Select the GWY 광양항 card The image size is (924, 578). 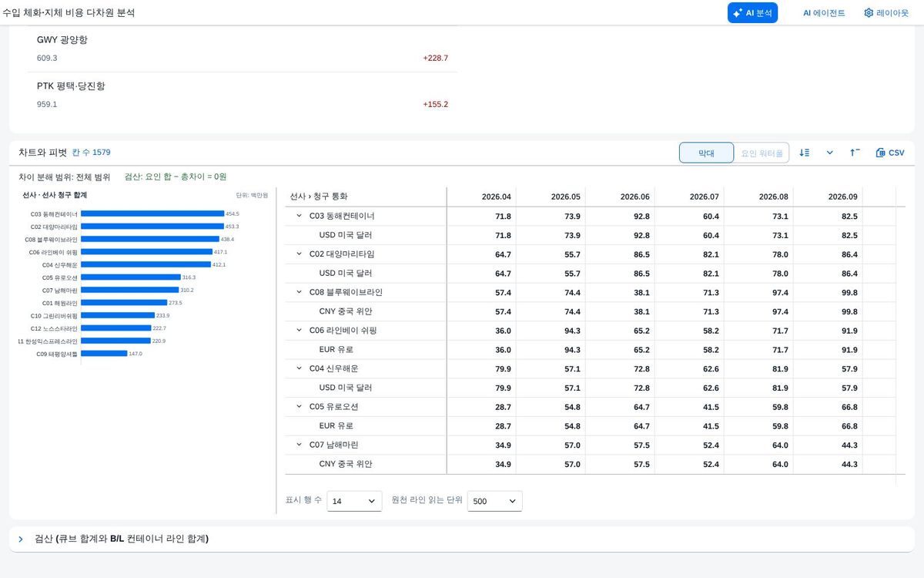(x=243, y=49)
